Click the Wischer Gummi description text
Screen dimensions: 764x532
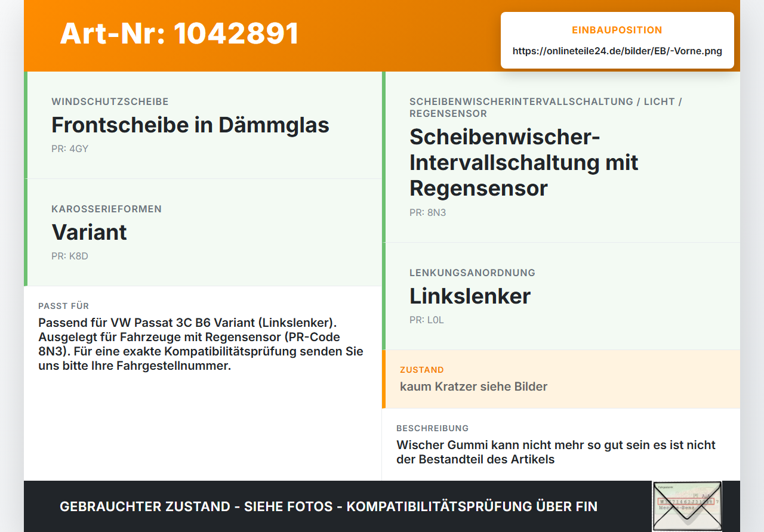556,452
